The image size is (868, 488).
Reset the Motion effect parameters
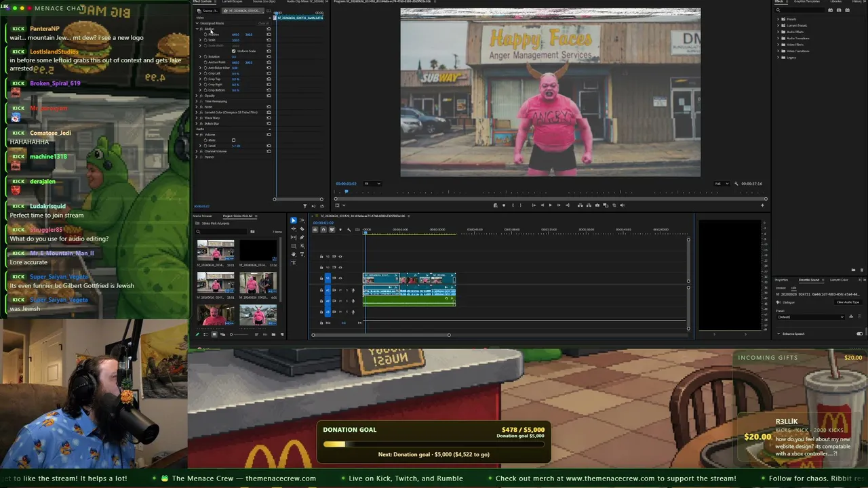click(269, 29)
